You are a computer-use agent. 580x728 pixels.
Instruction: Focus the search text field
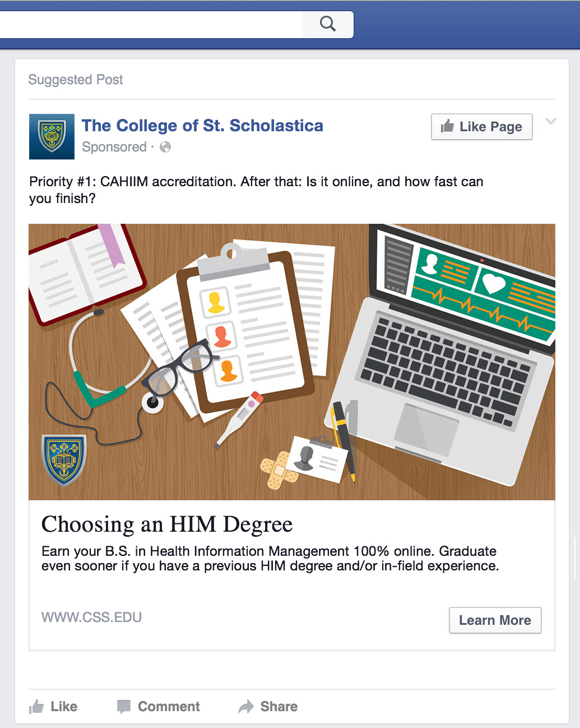pos(151,24)
